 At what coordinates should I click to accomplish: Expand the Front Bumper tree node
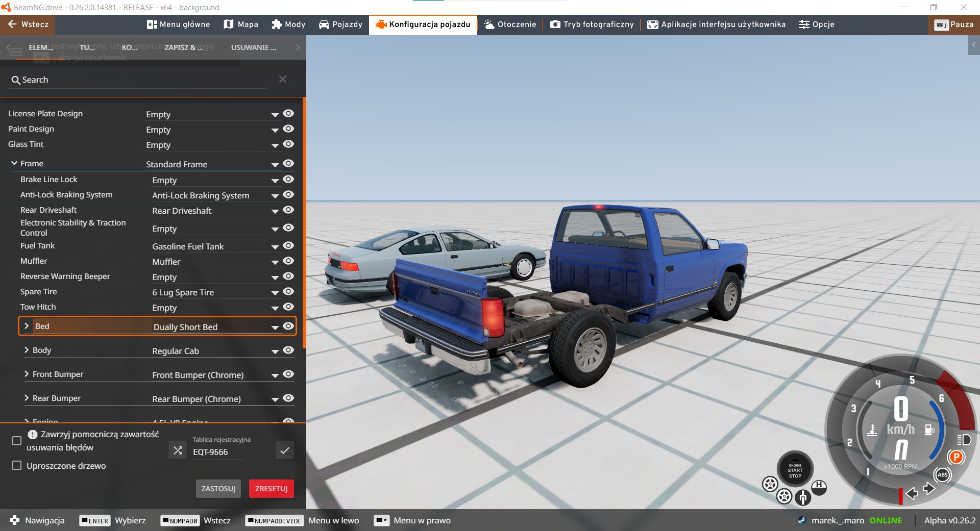[x=27, y=374]
